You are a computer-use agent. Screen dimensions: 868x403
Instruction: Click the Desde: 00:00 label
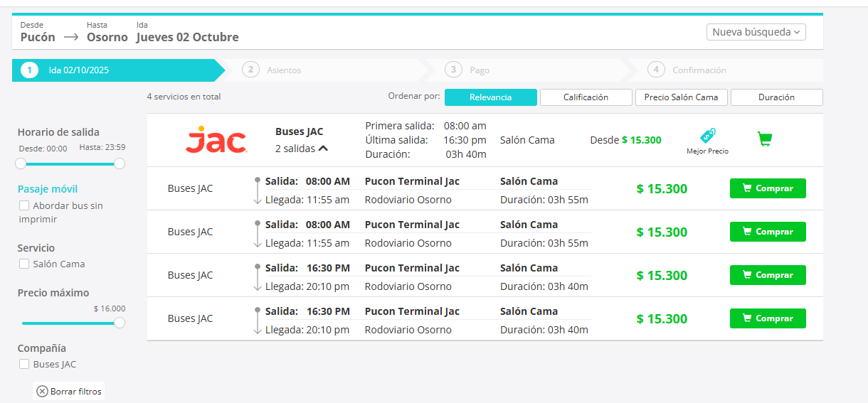coord(43,149)
